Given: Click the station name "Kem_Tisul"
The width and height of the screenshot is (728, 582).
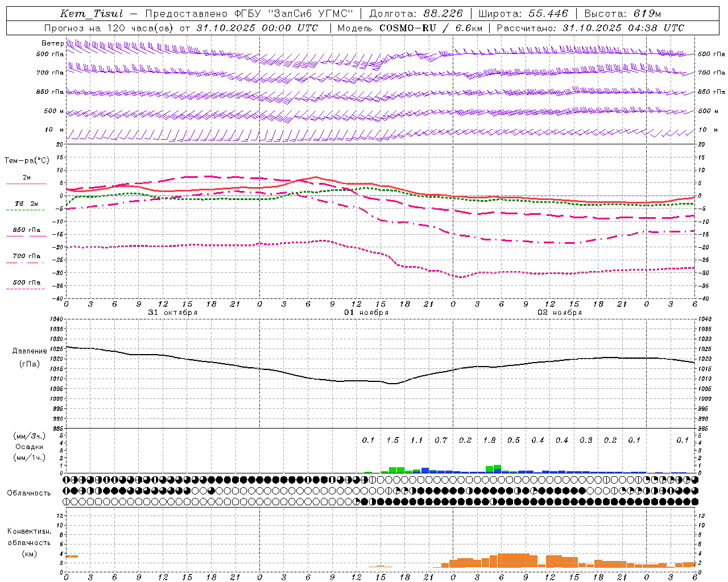Looking at the screenshot, I should coord(92,14).
